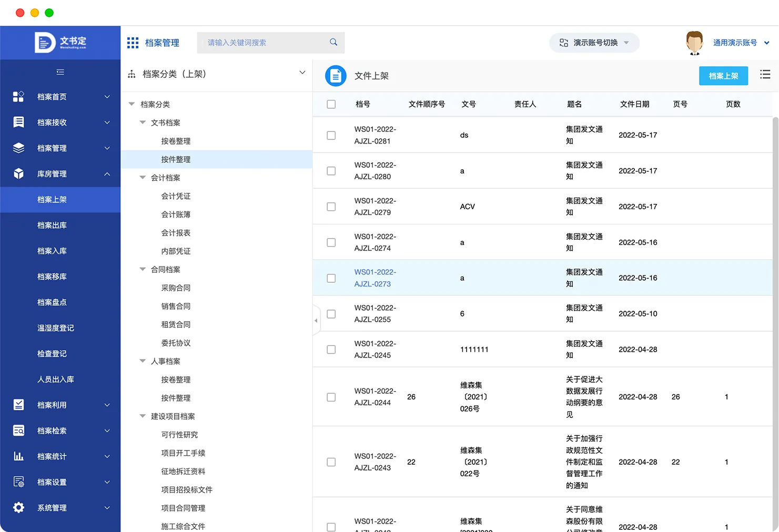The height and width of the screenshot is (532, 779).
Task: Collapse the 库房管理 chevron
Action: (x=107, y=174)
